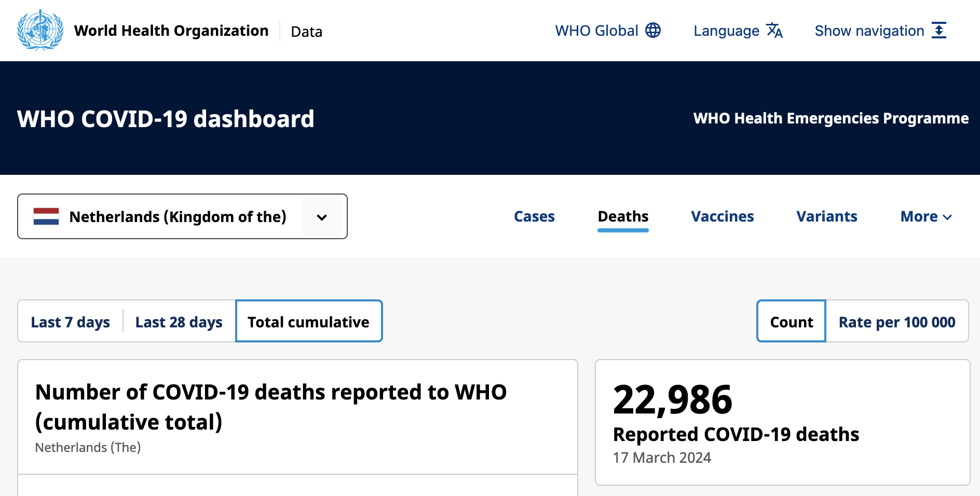Click the globe icon beside WHO Global
The height and width of the screenshot is (496, 980).
click(x=653, y=31)
